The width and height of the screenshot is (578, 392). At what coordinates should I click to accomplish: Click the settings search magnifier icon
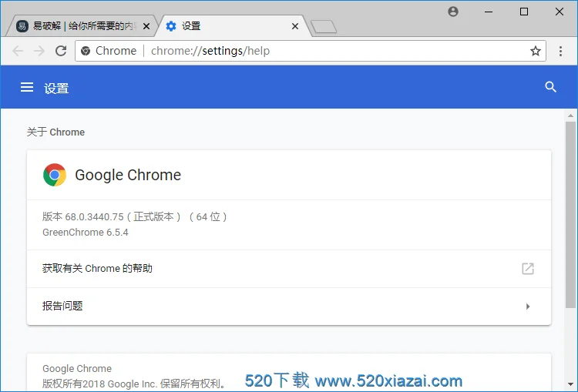(x=550, y=87)
